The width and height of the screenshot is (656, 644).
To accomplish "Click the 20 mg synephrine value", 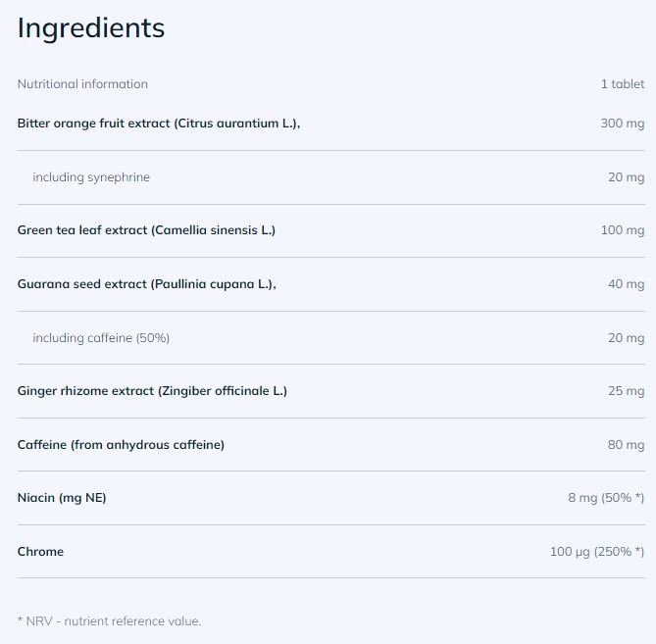I will [626, 177].
